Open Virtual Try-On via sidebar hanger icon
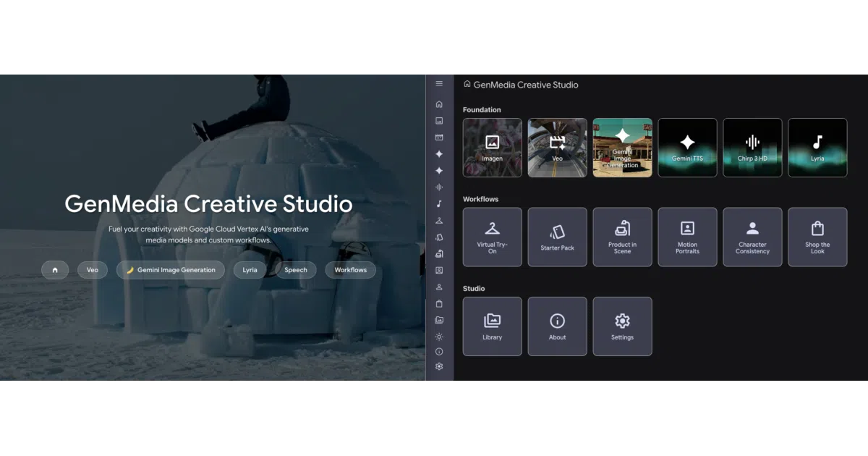The width and height of the screenshot is (868, 456). coord(439,221)
